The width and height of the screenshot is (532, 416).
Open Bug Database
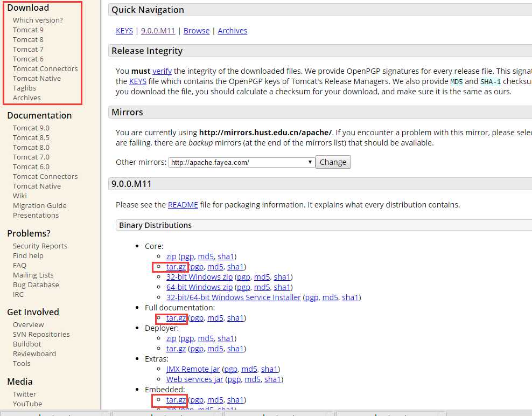tap(36, 285)
